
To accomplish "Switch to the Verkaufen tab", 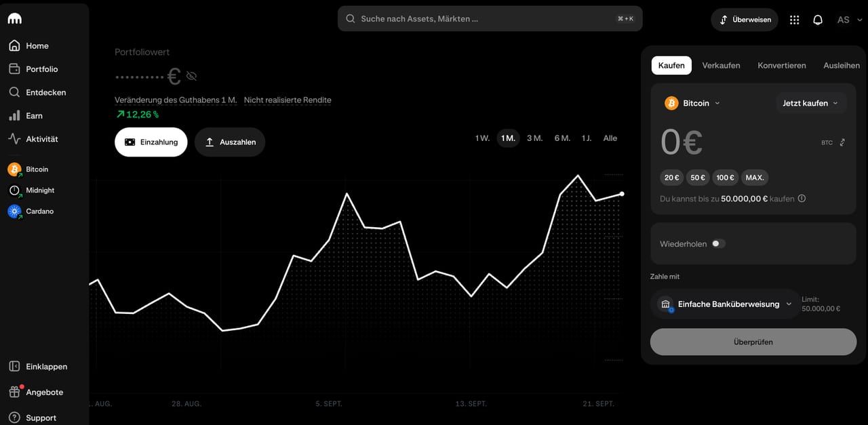I will point(721,65).
